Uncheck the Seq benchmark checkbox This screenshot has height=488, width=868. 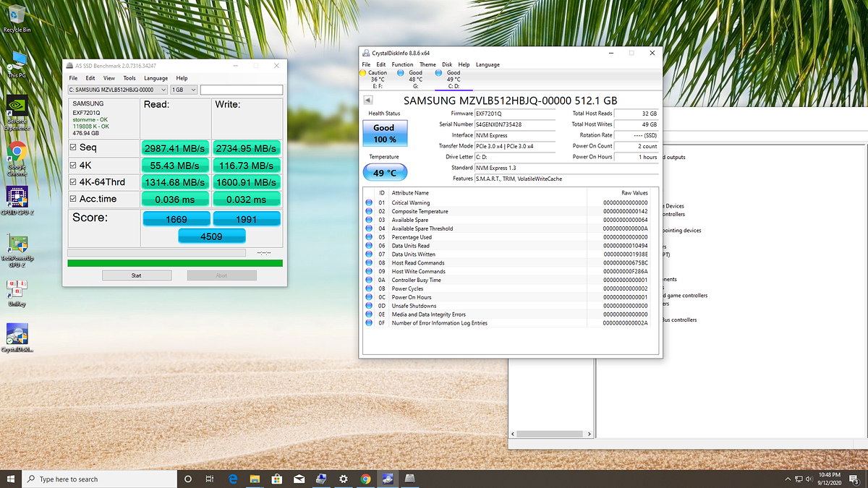click(72, 147)
